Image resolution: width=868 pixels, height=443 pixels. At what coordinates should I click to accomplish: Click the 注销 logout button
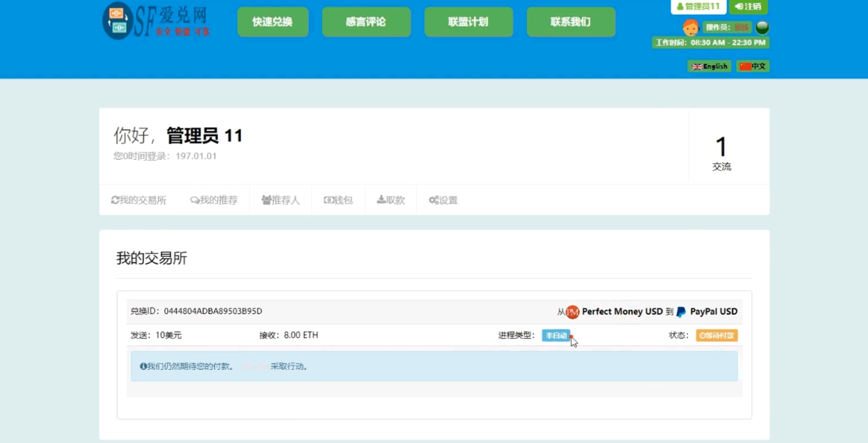748,7
